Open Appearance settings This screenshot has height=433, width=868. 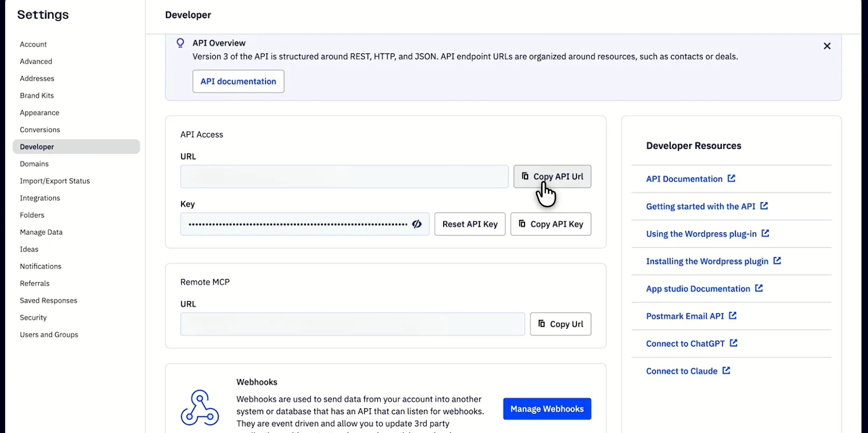tap(39, 113)
